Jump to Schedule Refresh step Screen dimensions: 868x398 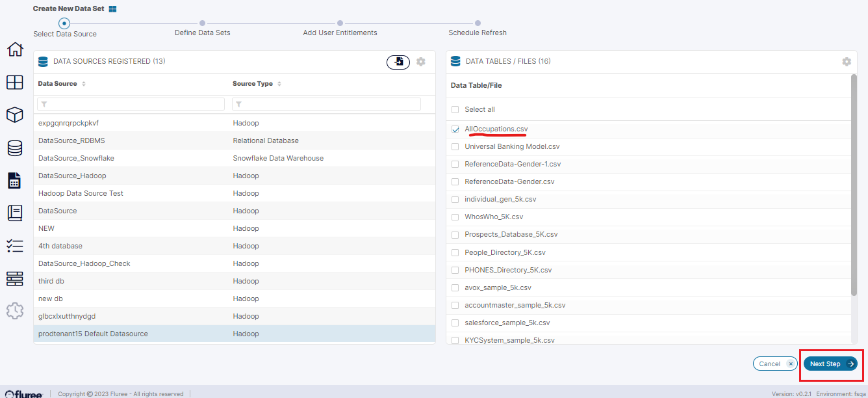[478, 23]
